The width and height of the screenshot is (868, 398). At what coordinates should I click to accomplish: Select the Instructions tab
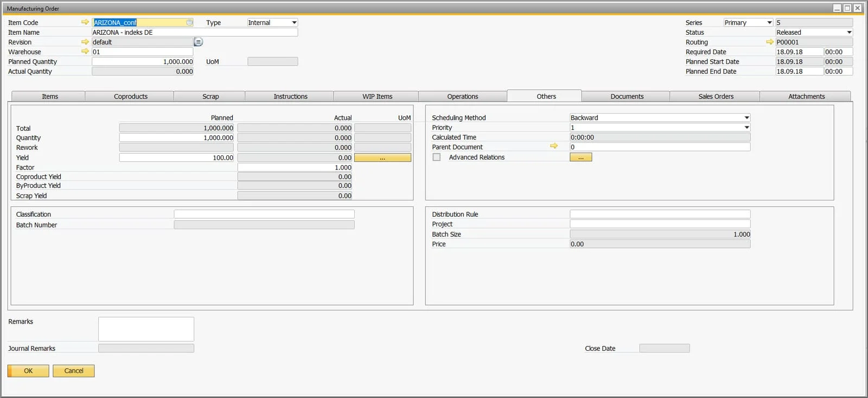pyautogui.click(x=290, y=96)
